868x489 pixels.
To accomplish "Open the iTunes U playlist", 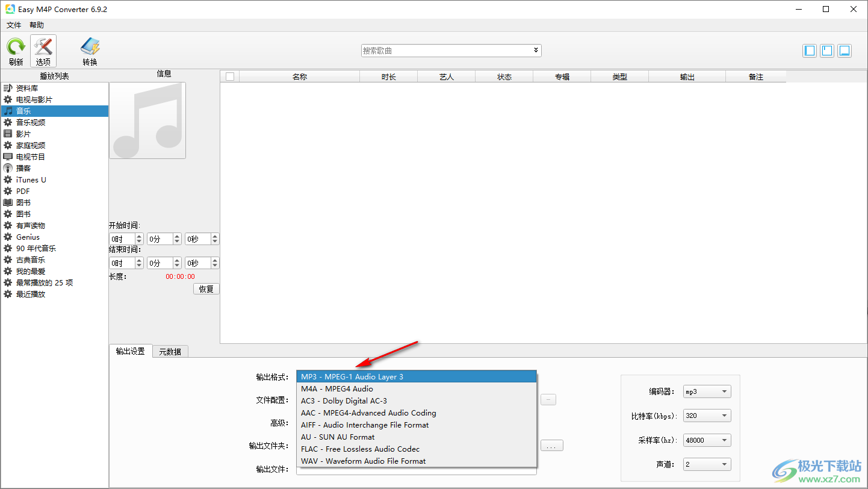I will coord(54,179).
